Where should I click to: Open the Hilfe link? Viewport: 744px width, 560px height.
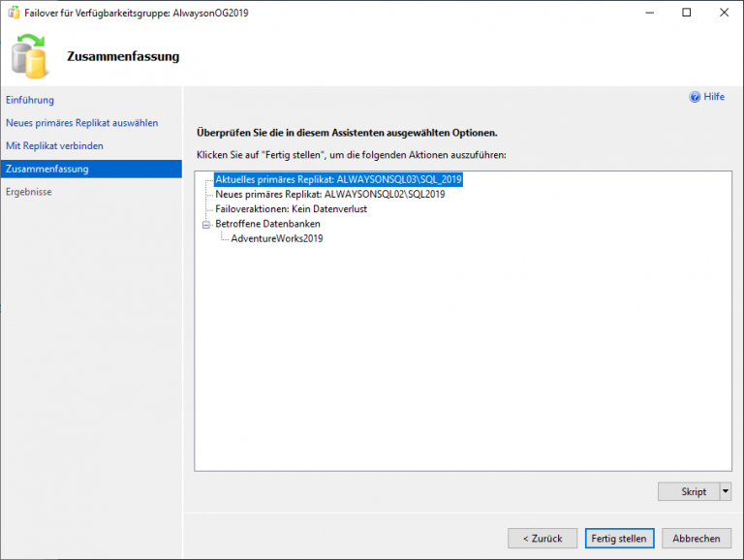[714, 97]
